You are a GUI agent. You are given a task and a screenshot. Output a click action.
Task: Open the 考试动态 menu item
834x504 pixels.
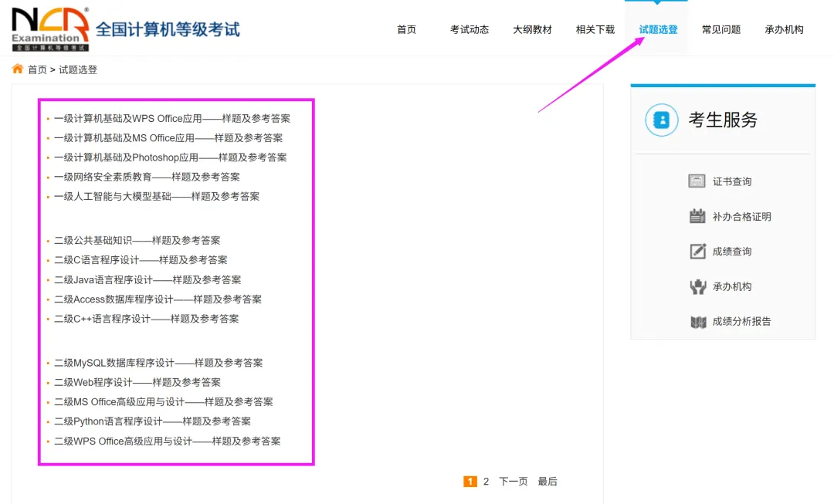(470, 30)
